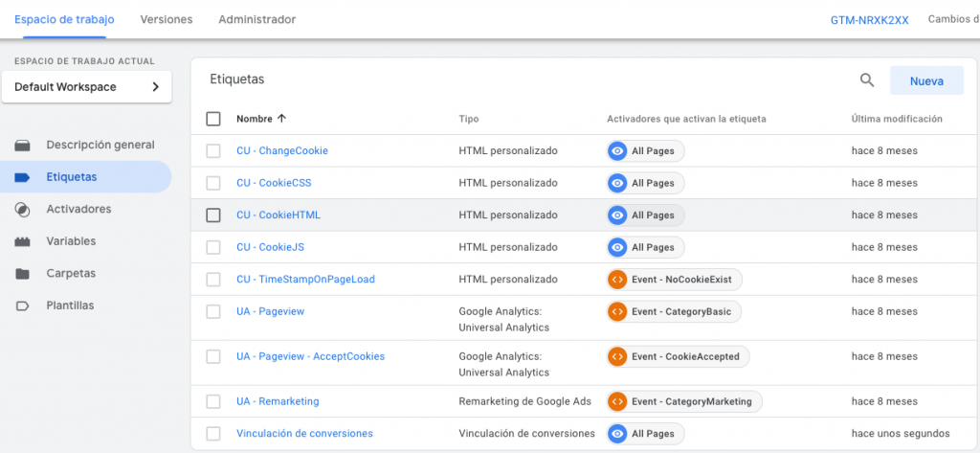Click the GTM-NRXK2XX container ID
Viewport: 980px width, 453px height.
pyautogui.click(x=869, y=20)
